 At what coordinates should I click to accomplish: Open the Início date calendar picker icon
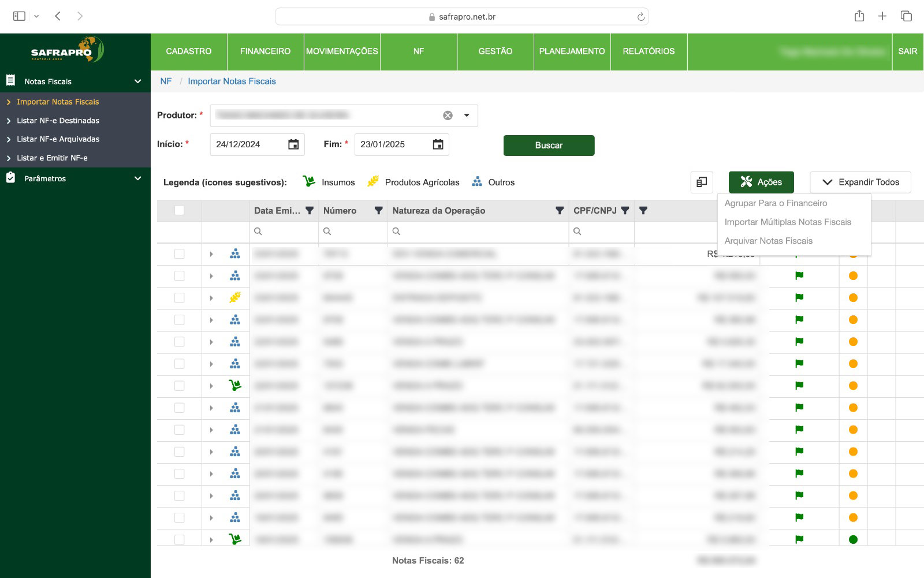tap(293, 144)
